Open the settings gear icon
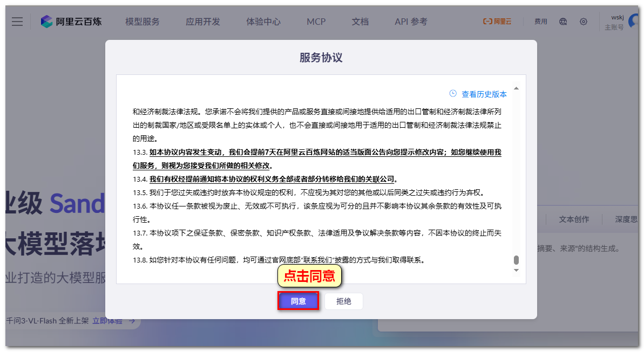 pos(584,22)
